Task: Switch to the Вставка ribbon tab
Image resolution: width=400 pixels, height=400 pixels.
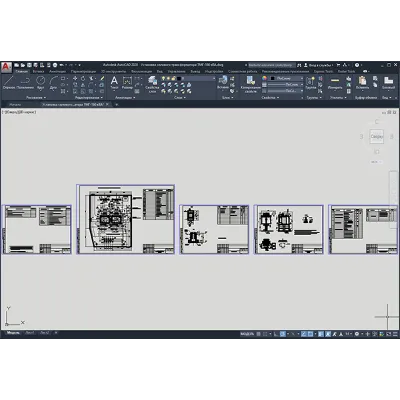Action: (38, 71)
